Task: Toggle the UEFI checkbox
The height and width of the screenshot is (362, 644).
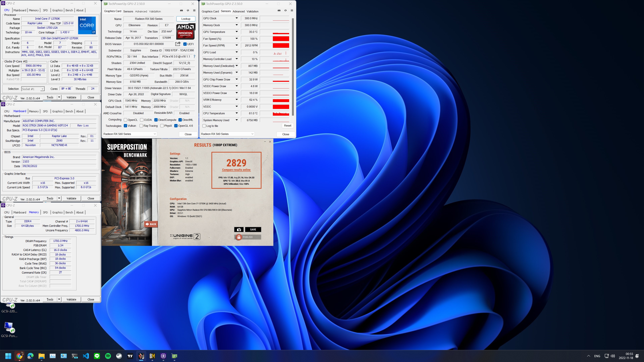Action: (x=185, y=44)
